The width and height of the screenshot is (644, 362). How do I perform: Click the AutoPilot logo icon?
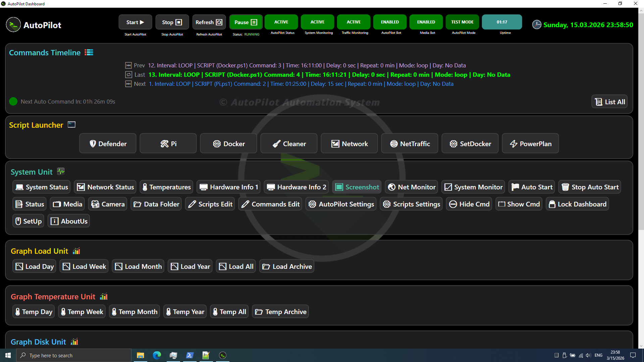[x=13, y=25]
